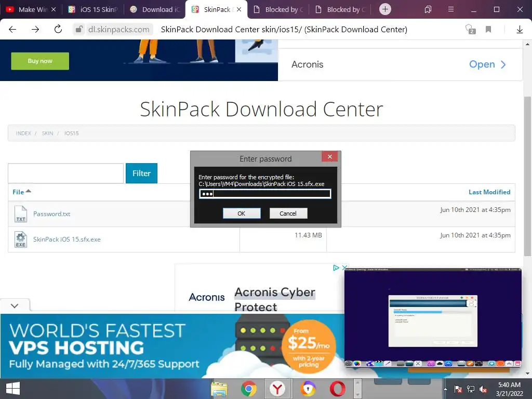Open the volume tray icon
This screenshot has width=532, height=399.
coord(483,389)
